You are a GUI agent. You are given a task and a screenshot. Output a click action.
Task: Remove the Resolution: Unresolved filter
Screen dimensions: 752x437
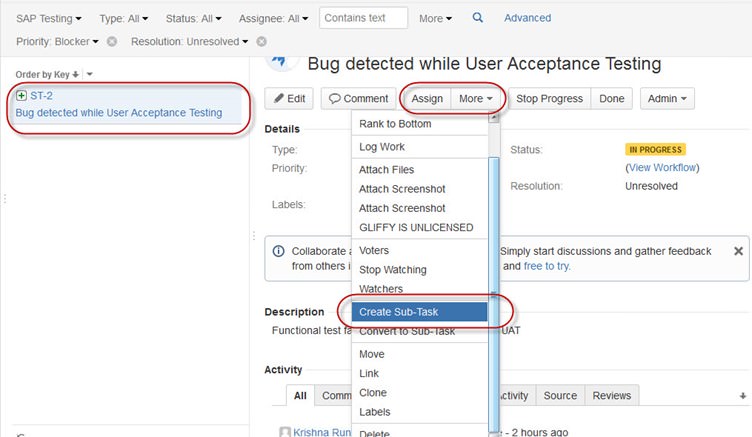[x=261, y=42]
